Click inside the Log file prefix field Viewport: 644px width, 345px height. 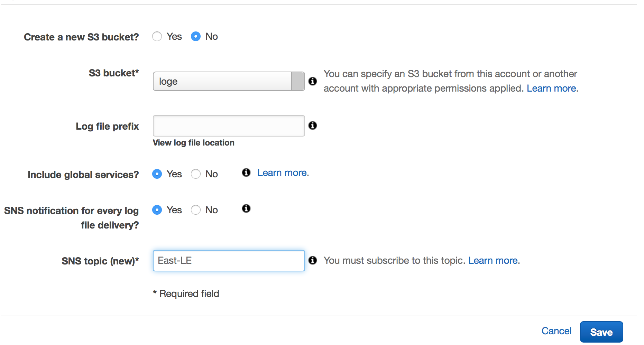pyautogui.click(x=228, y=126)
